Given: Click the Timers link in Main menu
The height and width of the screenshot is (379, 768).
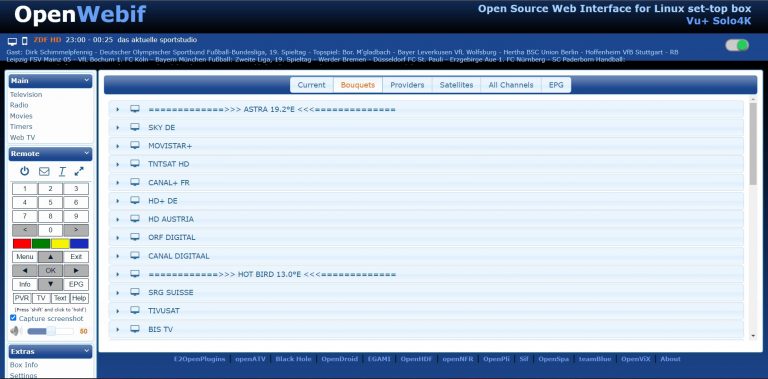Looking at the screenshot, I should 21,126.
